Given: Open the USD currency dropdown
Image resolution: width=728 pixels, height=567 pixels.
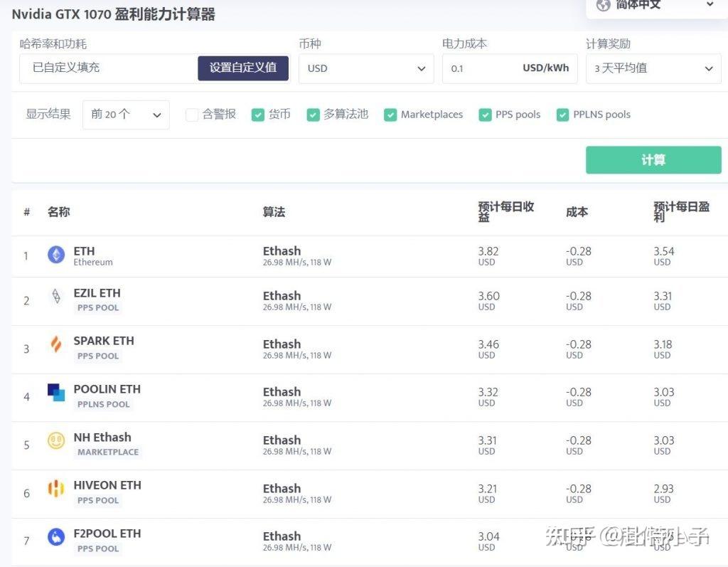Looking at the screenshot, I should (365, 68).
